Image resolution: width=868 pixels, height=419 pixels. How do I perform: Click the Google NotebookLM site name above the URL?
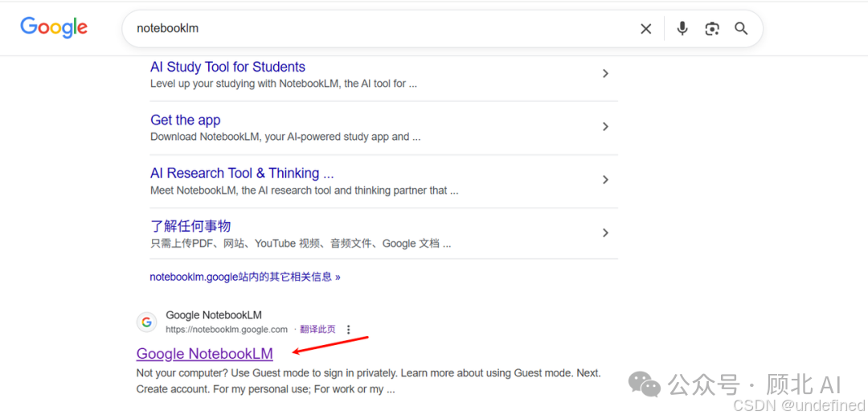point(214,315)
